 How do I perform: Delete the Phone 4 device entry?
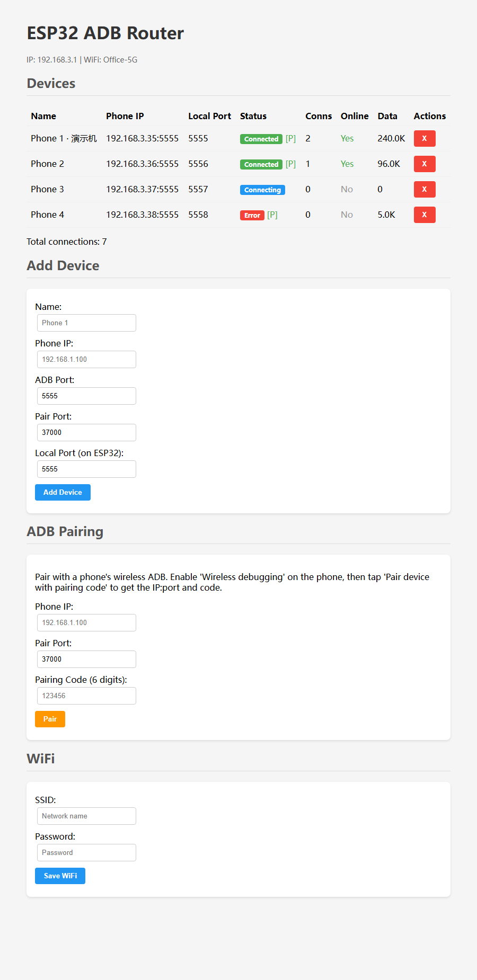pos(425,215)
